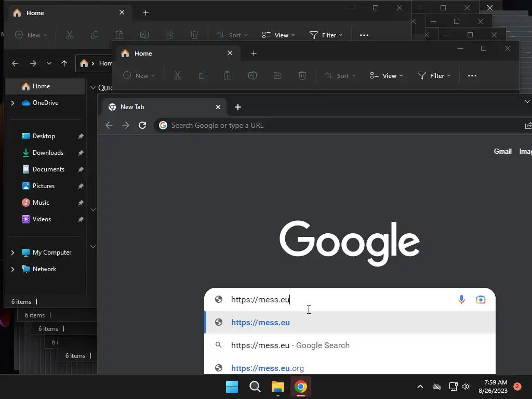Go forward in back Explorer navigation

33,63
